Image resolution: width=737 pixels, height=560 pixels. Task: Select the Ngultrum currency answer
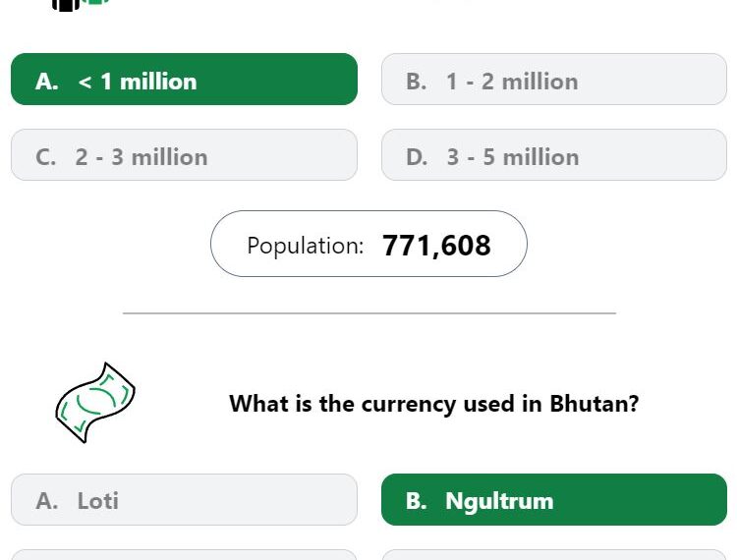coord(554,500)
